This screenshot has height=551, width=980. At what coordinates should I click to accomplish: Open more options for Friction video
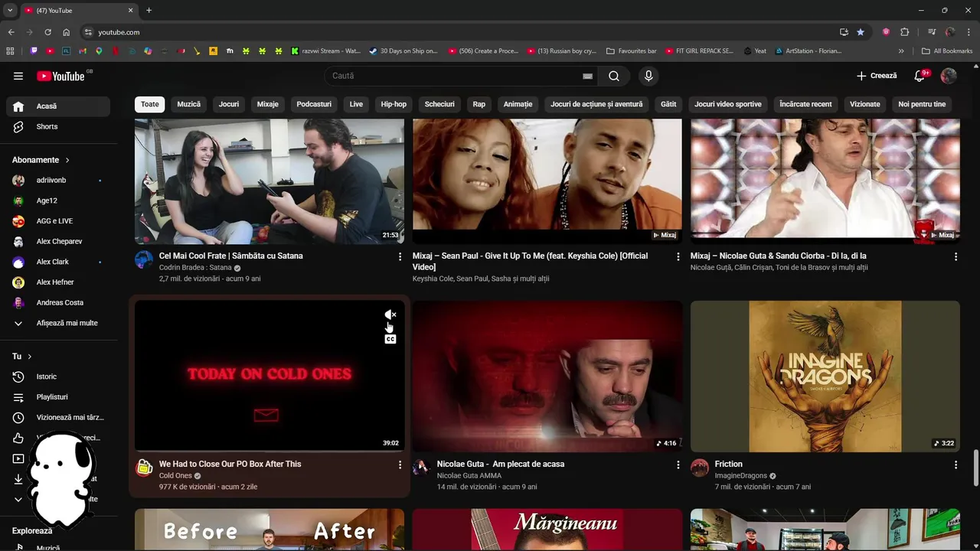(955, 465)
